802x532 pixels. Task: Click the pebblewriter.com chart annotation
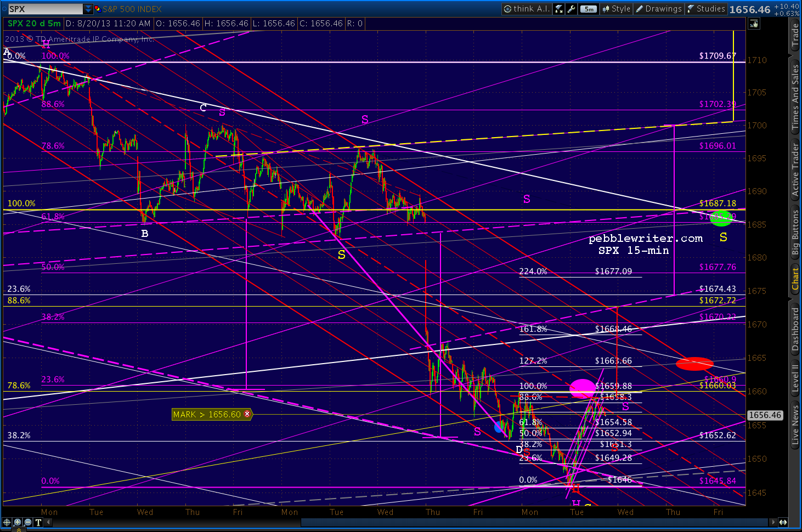646,238
